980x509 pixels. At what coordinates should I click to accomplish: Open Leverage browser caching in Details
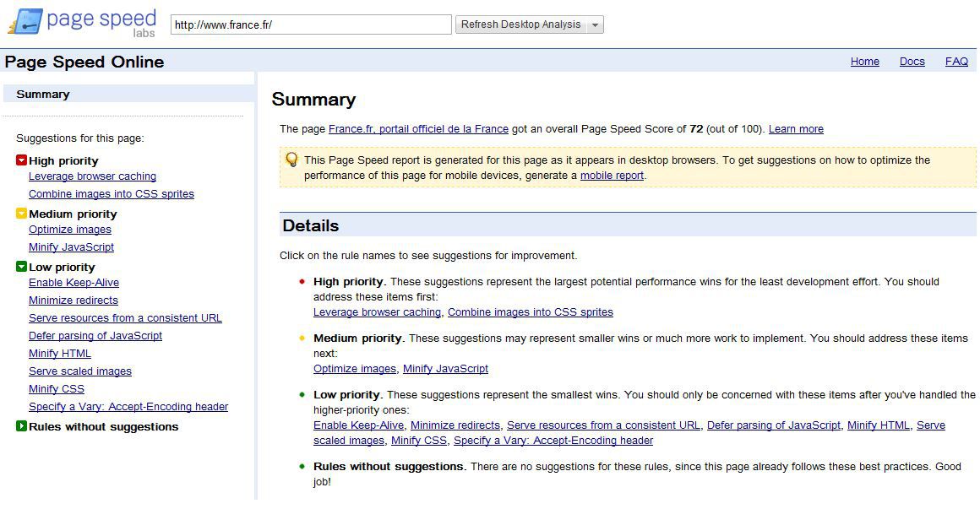coord(377,311)
